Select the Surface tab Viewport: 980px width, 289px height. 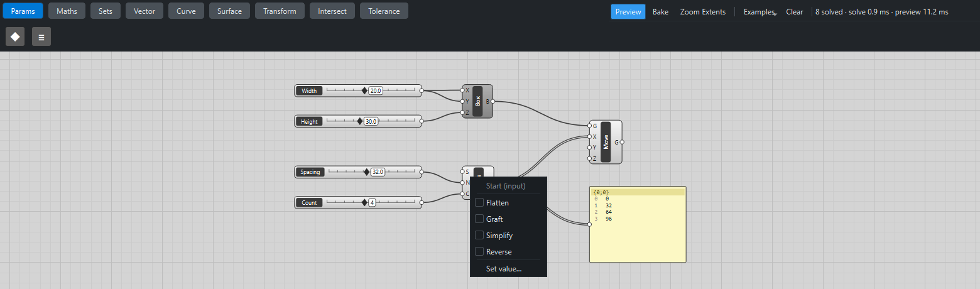(229, 11)
